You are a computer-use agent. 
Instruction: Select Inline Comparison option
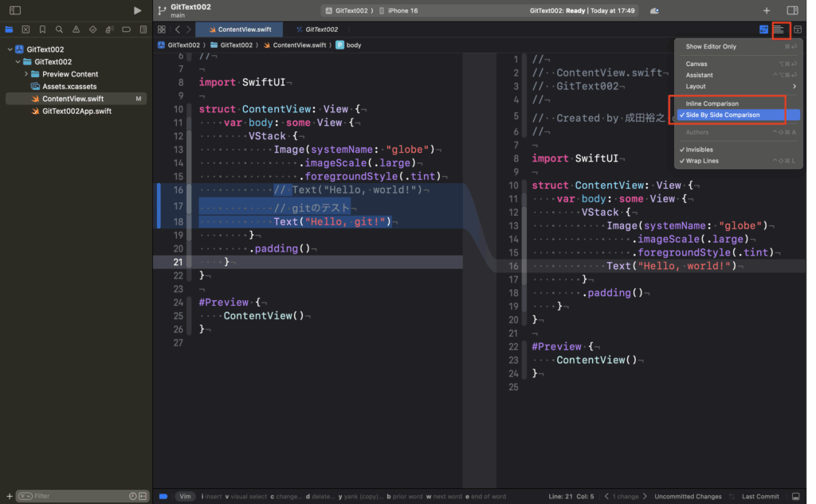(x=739, y=104)
